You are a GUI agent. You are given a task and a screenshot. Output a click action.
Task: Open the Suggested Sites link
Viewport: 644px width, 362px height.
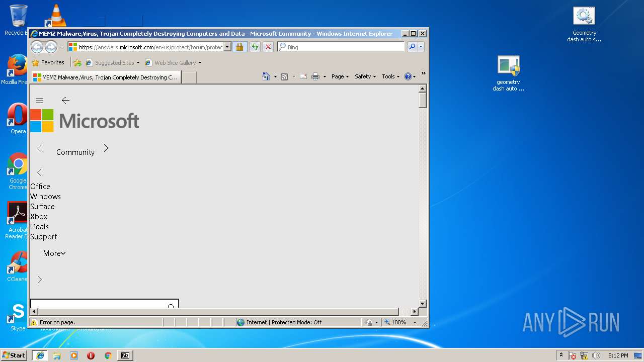point(112,63)
